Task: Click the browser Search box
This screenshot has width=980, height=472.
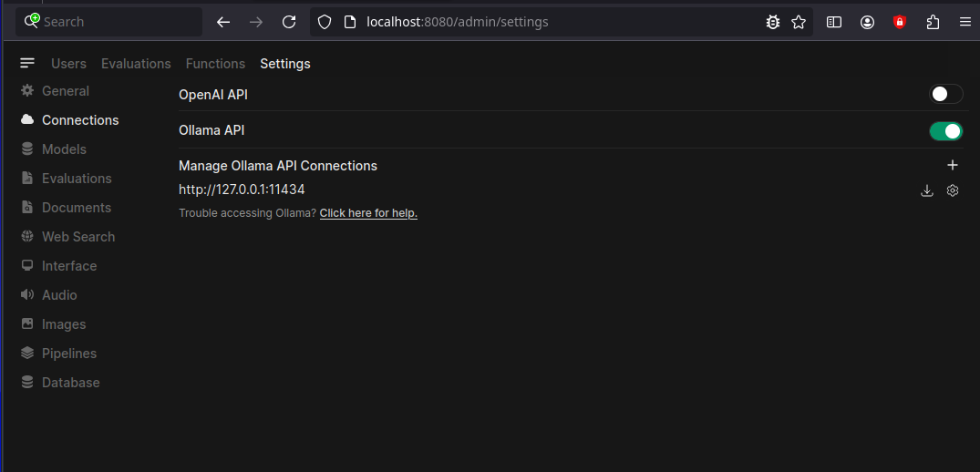Action: click(x=108, y=22)
